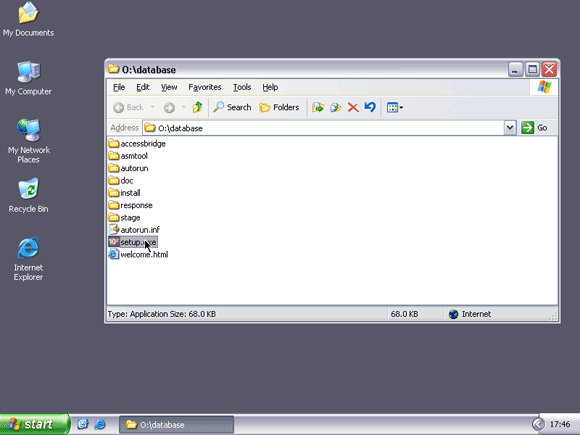Select the accessbridge folder
Viewport: 580px width, 435px height.
(137, 144)
